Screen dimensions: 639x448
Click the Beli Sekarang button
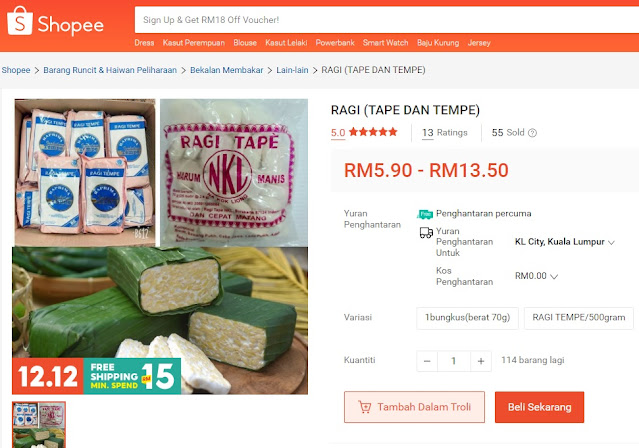540,407
